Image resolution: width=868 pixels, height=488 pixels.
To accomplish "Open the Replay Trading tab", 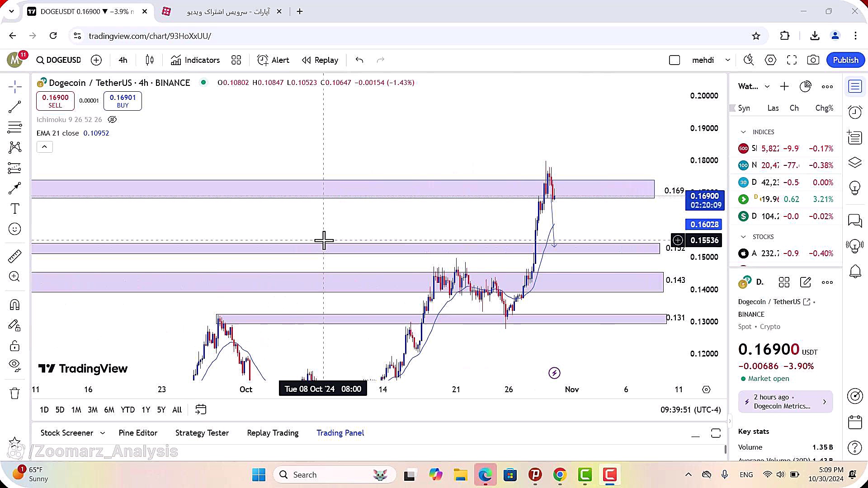I will point(273,433).
